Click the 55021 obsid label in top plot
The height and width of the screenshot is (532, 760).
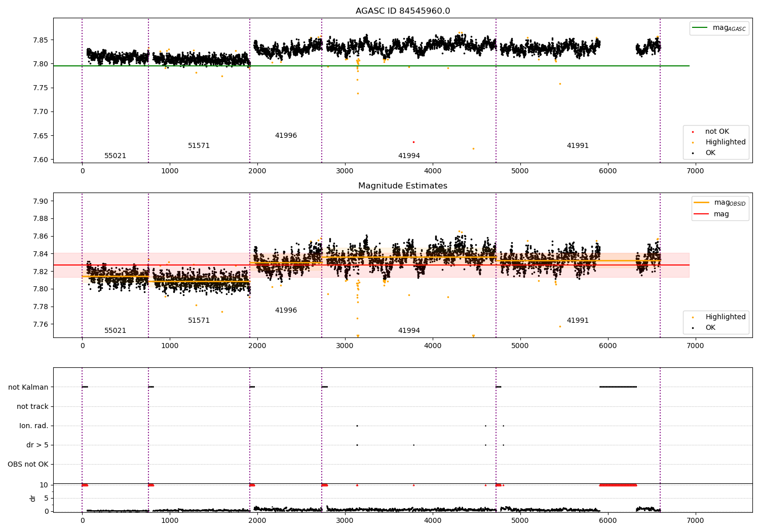[x=115, y=156]
